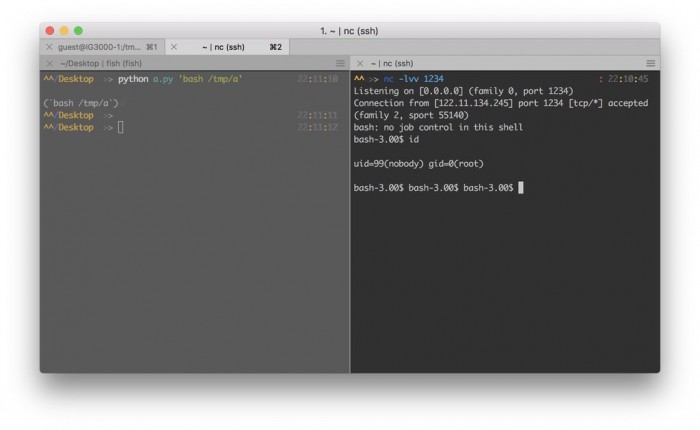Focus the left pane's empty prompt cursor
Image resolution: width=700 pixels, height=430 pixels.
(x=121, y=127)
